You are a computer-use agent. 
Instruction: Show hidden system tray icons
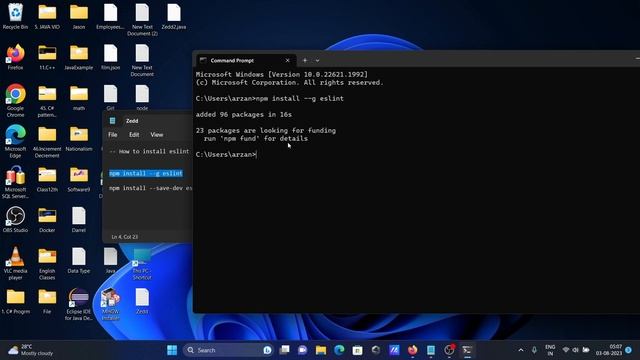coord(521,350)
